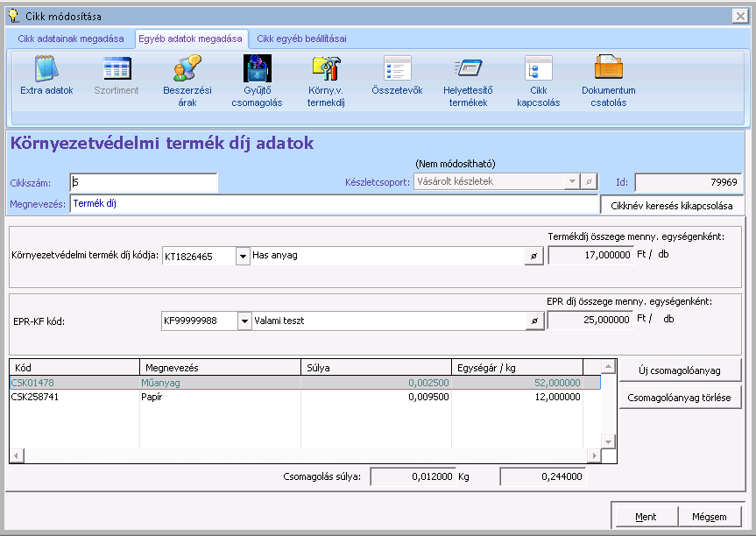Click the 0,244000 total field
The image size is (756, 536).
click(543, 476)
